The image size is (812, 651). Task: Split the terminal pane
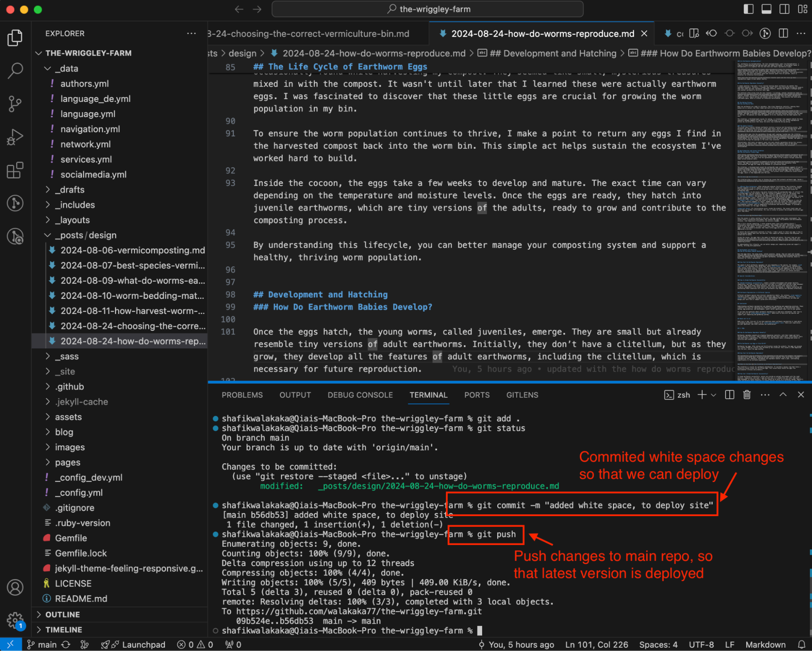[729, 395]
